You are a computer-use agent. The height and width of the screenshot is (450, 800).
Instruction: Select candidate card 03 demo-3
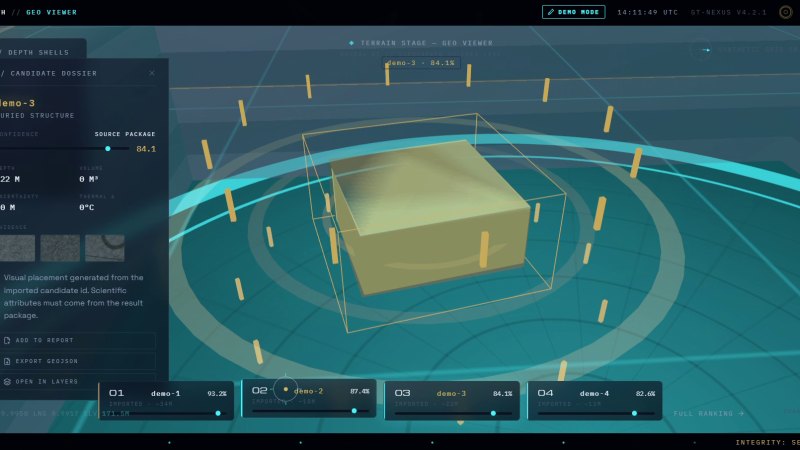(452, 401)
